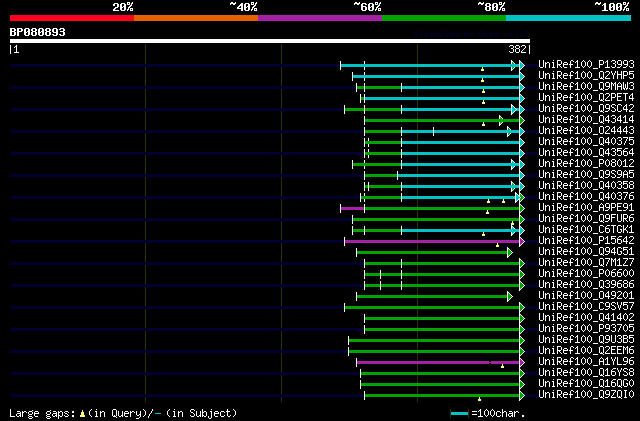The image size is (640, 421).
Task: Select the UniRef100_Q94G51 label
Action: [x=586, y=252]
